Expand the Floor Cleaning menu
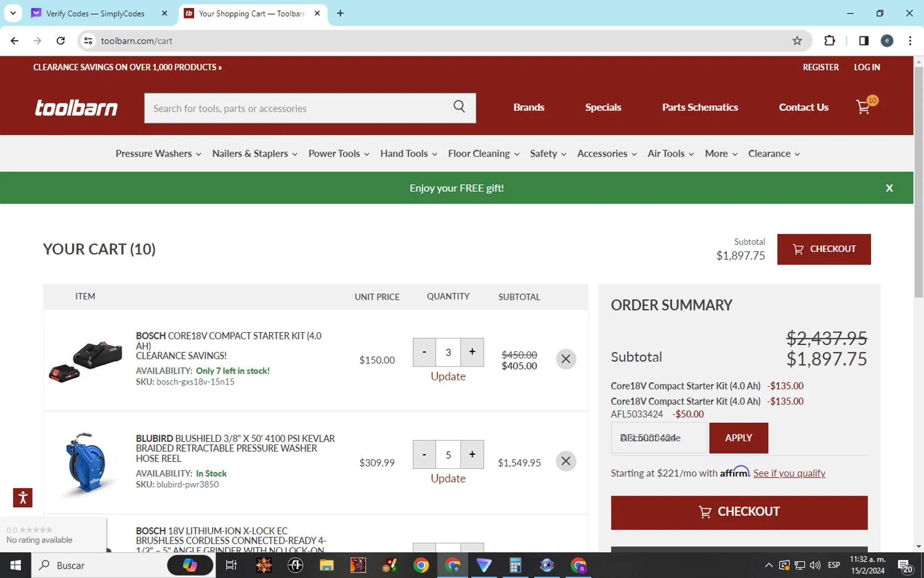Viewport: 924px width, 578px height. (x=484, y=153)
